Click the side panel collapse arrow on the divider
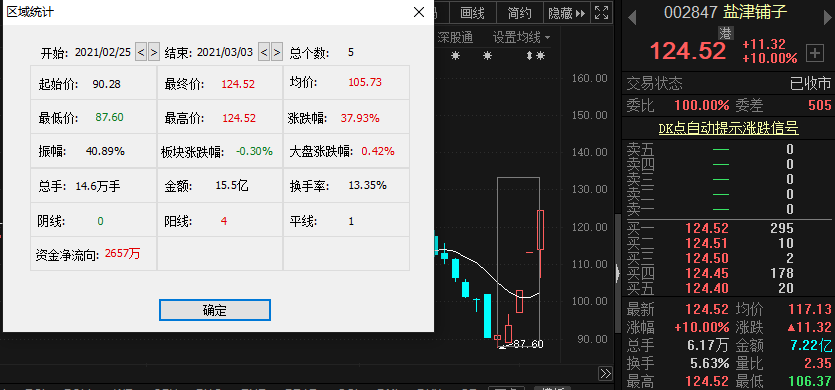 tap(617, 273)
